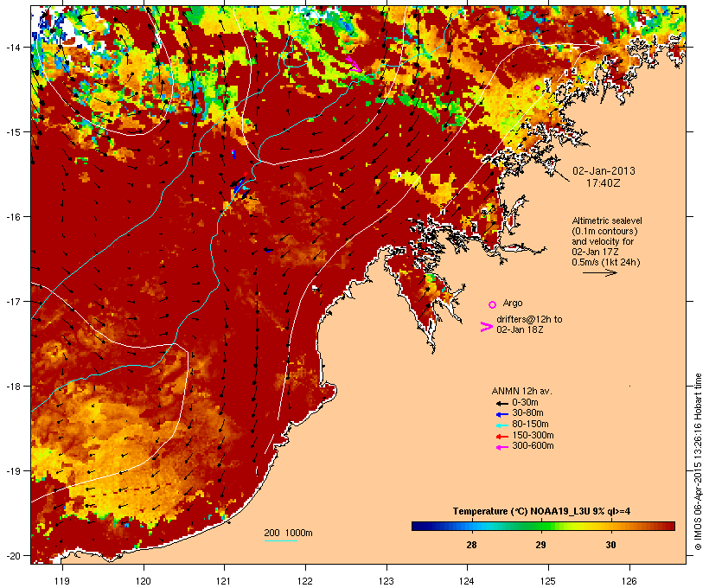Click the 0.5m/s velocity scale arrow
Image resolution: width=709 pixels, height=588 pixels.
tap(599, 272)
